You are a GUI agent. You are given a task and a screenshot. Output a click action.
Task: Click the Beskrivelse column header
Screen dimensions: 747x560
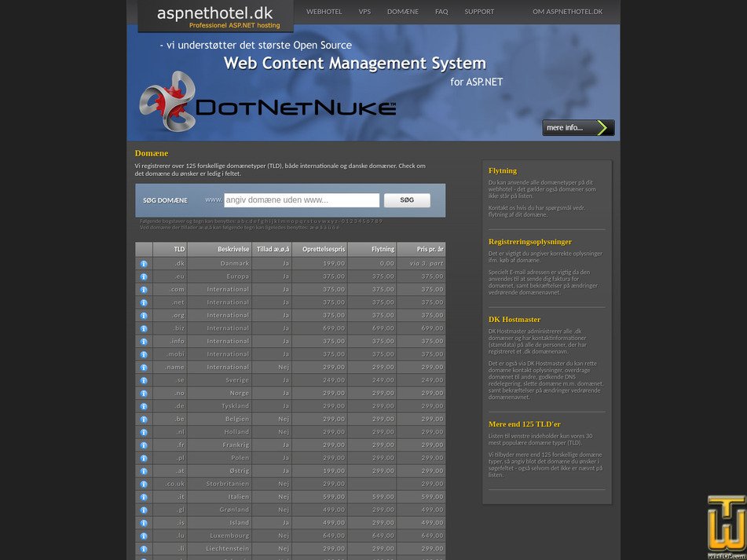220,249
